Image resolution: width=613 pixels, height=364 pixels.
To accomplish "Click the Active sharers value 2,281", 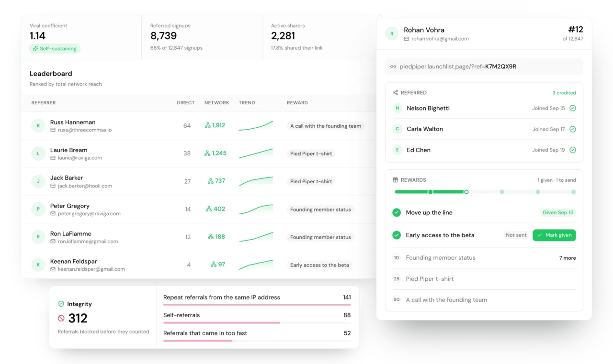I will 283,36.
